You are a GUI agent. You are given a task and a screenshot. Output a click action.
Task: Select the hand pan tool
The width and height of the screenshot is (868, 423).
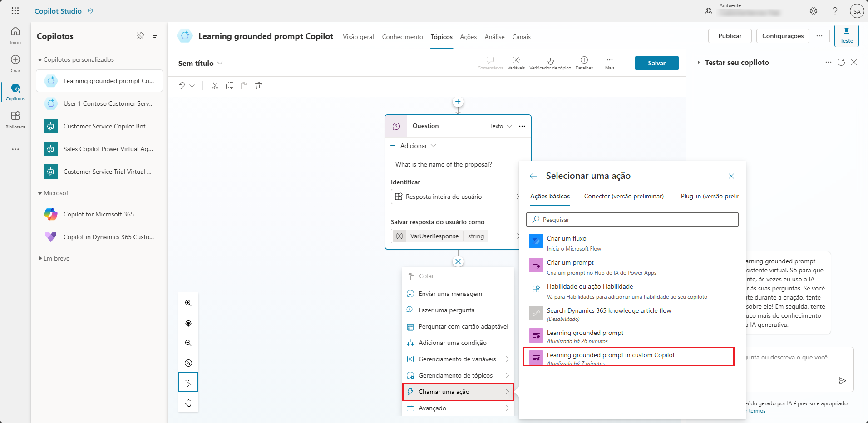tap(188, 403)
